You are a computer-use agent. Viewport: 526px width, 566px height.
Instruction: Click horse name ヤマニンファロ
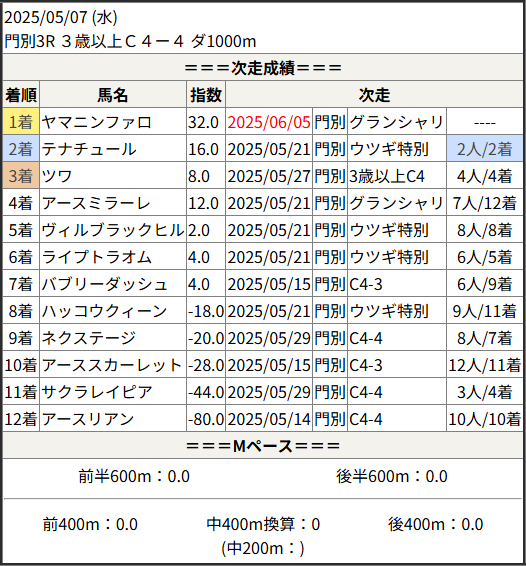96,122
